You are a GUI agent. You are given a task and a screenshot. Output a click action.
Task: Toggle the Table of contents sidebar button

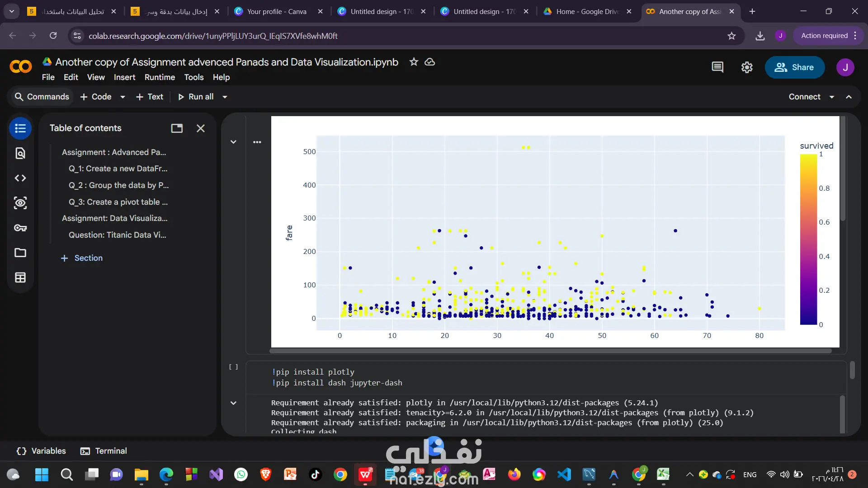point(20,128)
